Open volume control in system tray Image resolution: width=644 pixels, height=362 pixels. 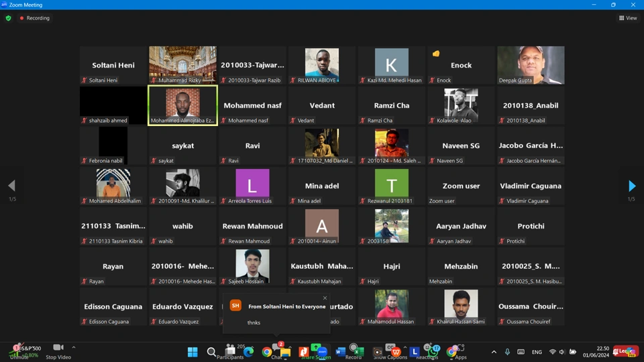(562, 352)
